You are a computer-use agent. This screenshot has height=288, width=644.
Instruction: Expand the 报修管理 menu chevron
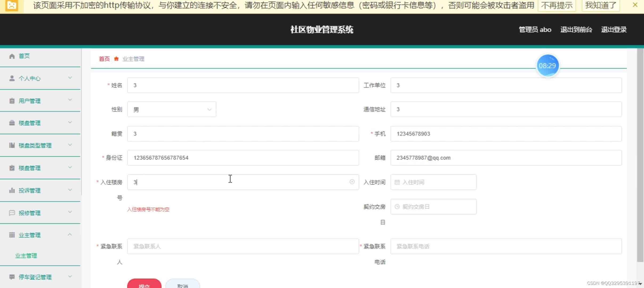70,212
